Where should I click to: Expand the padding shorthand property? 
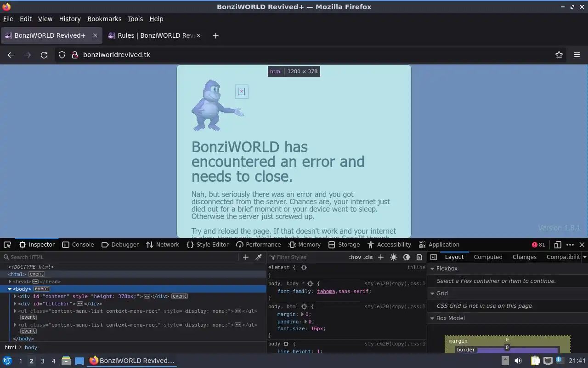click(x=306, y=322)
